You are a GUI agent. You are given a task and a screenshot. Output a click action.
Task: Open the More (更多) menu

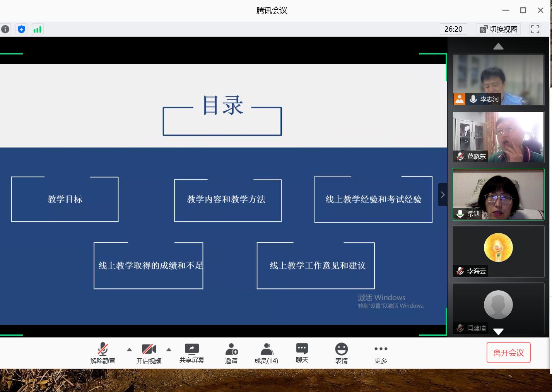[x=381, y=353]
